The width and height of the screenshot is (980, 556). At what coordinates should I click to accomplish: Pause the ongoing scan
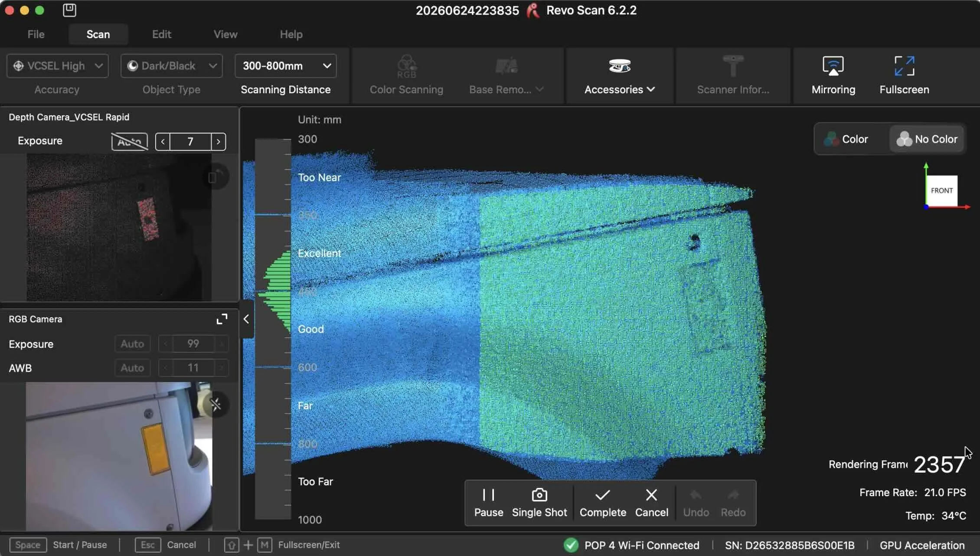[x=488, y=503]
